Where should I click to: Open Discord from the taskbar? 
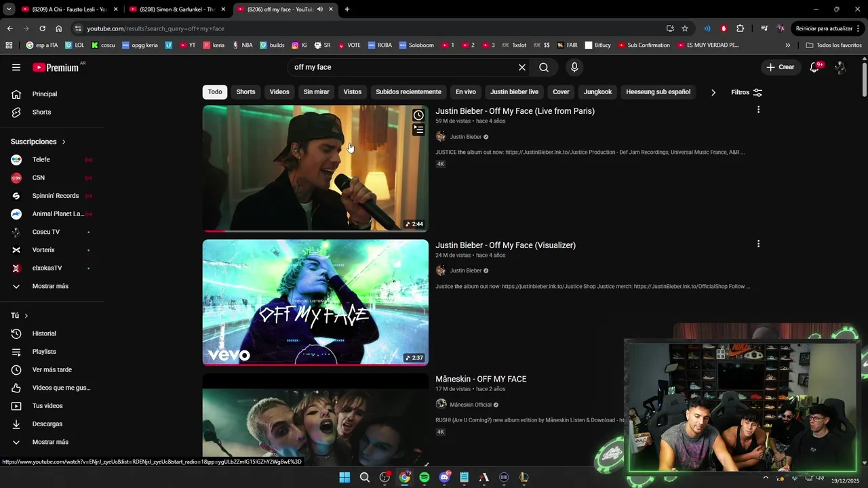pyautogui.click(x=445, y=477)
